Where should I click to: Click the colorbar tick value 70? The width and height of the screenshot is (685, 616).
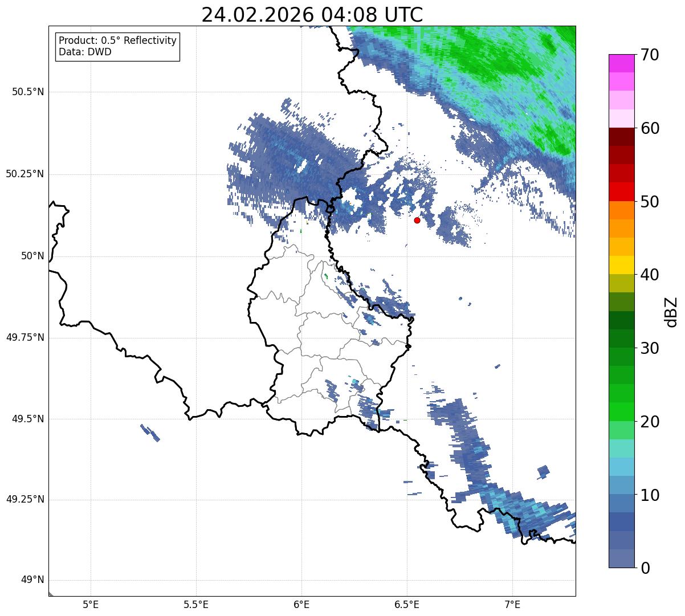(650, 55)
